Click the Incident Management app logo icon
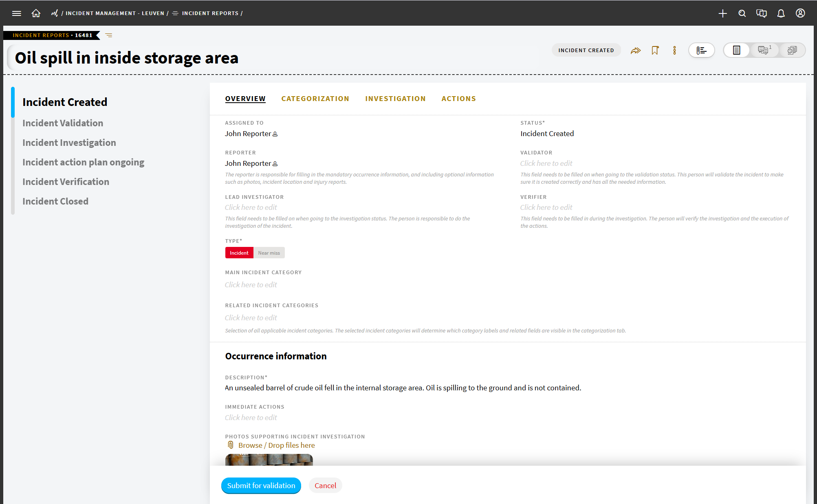The width and height of the screenshot is (817, 504). [x=54, y=13]
